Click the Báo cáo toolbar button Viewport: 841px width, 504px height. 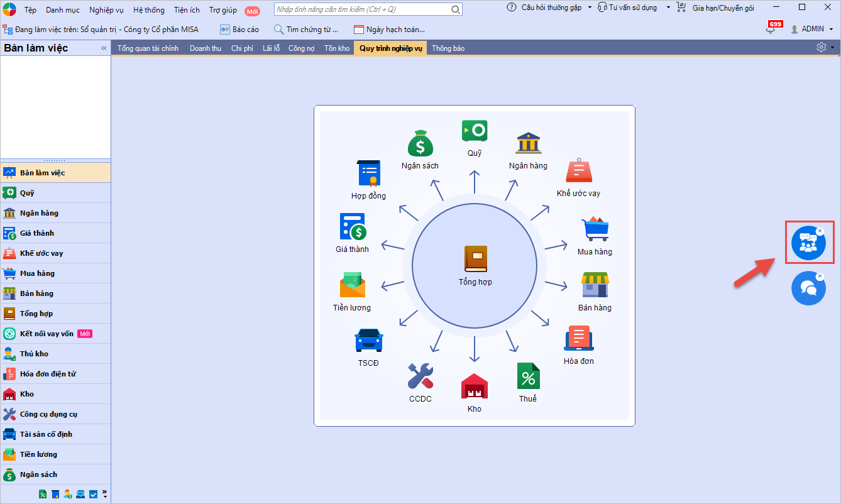(x=239, y=30)
